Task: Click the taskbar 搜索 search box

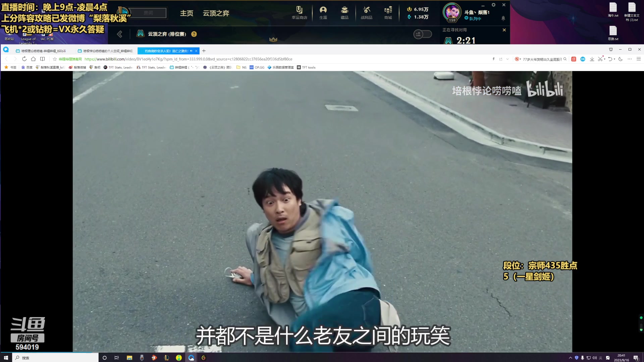Action: (56, 358)
